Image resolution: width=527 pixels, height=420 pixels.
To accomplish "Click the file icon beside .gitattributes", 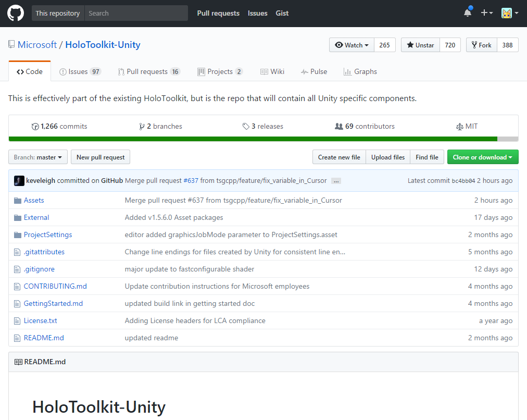I will 17,252.
